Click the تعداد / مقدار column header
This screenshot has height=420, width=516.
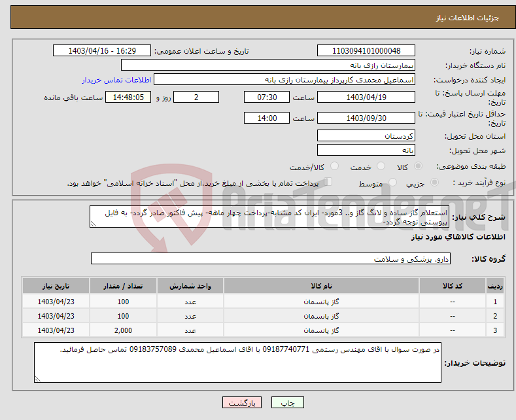point(123,286)
